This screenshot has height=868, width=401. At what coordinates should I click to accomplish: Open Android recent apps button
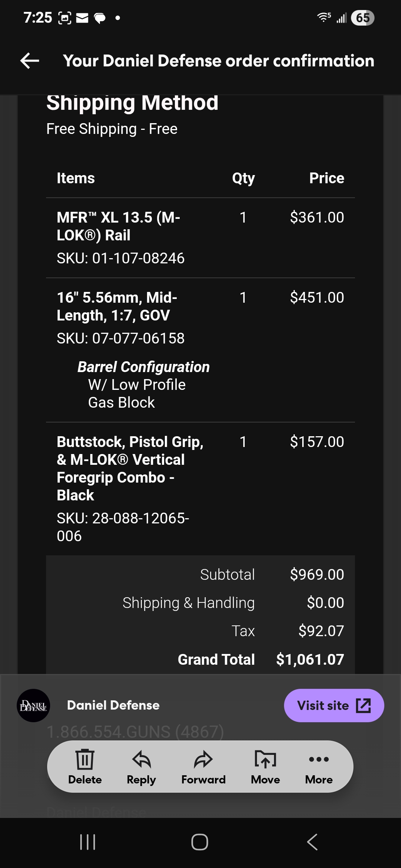coord(88,842)
